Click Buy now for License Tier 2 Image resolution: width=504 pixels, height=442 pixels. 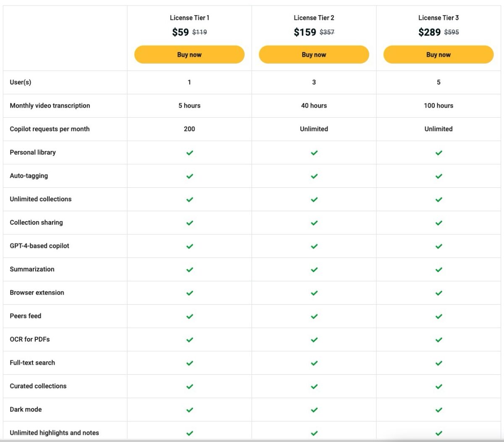(x=314, y=54)
